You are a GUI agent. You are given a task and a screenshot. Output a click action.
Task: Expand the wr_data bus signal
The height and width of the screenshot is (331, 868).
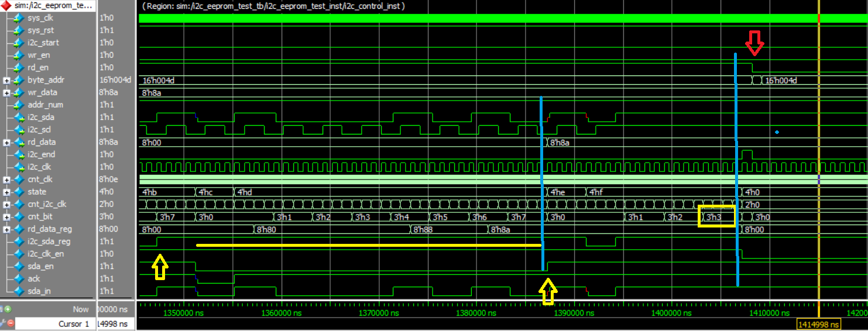click(x=6, y=92)
